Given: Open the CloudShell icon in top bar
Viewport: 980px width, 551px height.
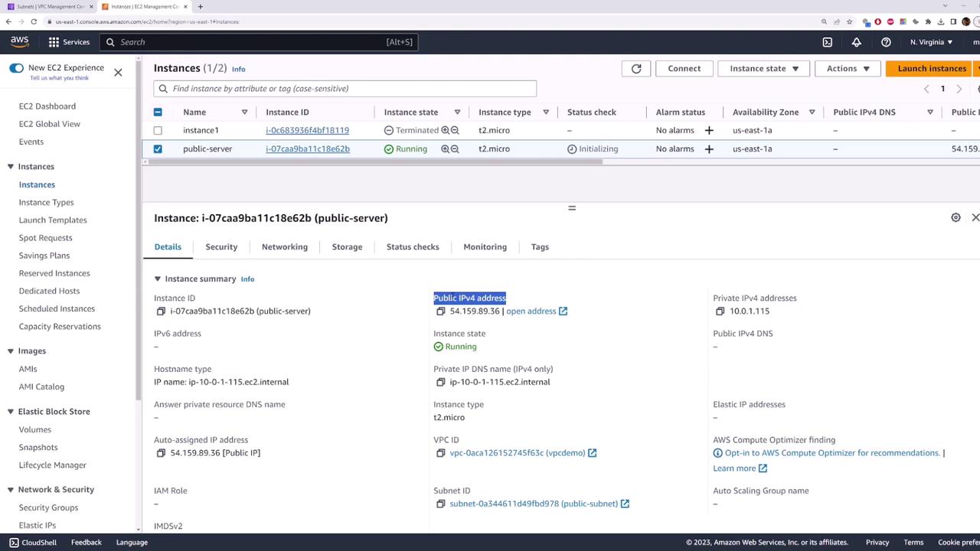Looking at the screenshot, I should (827, 42).
